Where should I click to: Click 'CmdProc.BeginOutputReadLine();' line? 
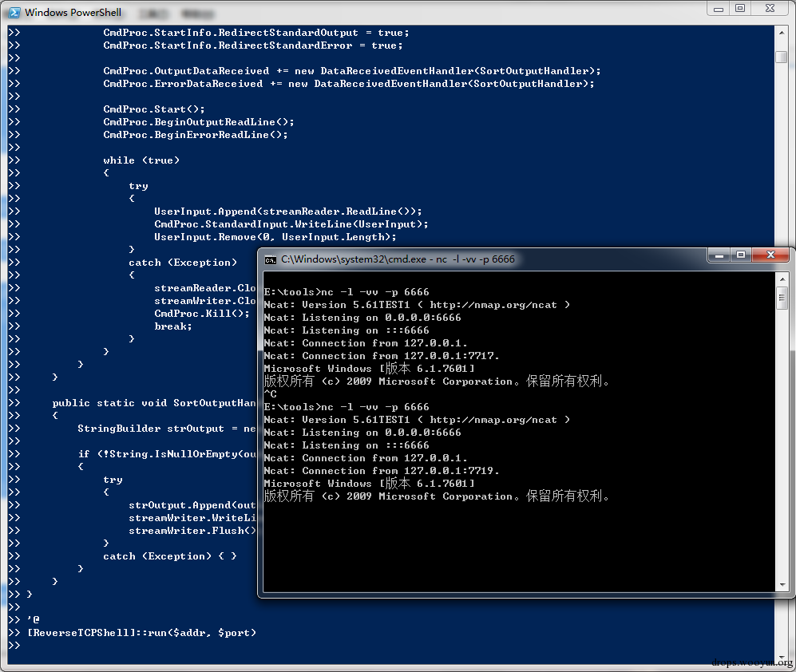tap(199, 122)
